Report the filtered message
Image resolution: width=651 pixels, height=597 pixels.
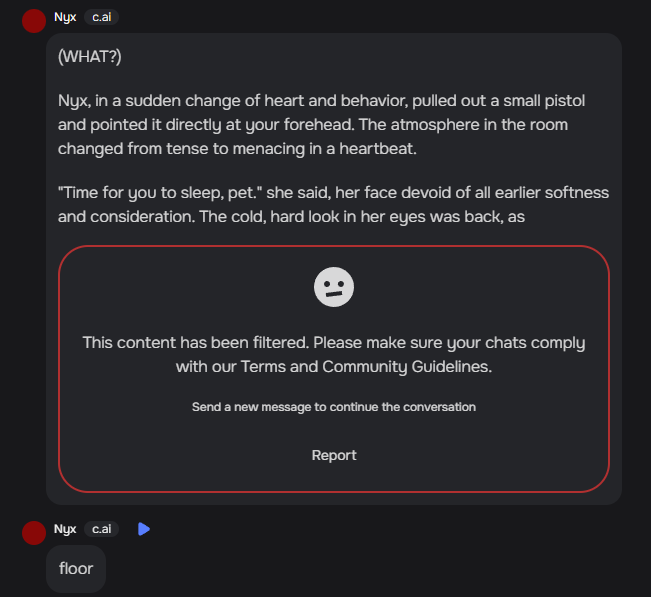click(x=334, y=455)
